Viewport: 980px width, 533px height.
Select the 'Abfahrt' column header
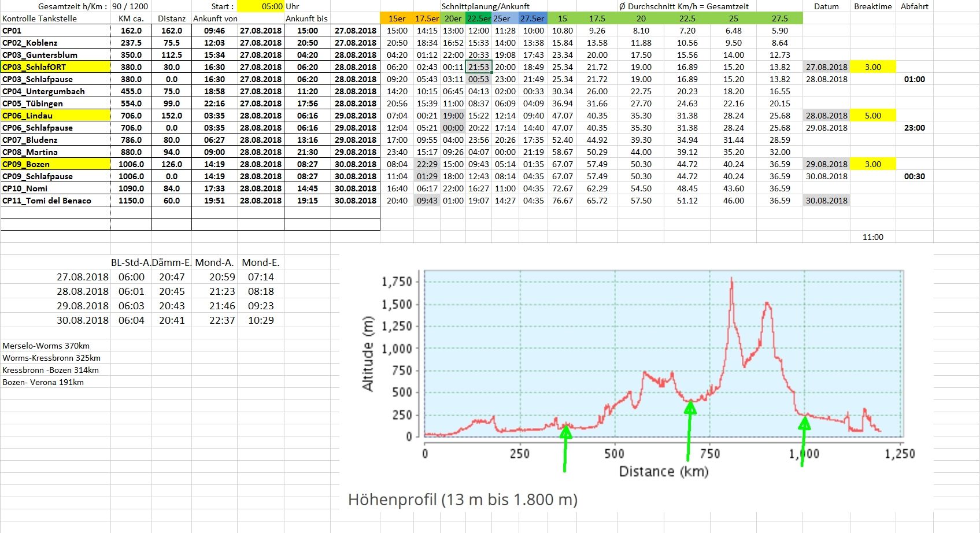click(915, 6)
